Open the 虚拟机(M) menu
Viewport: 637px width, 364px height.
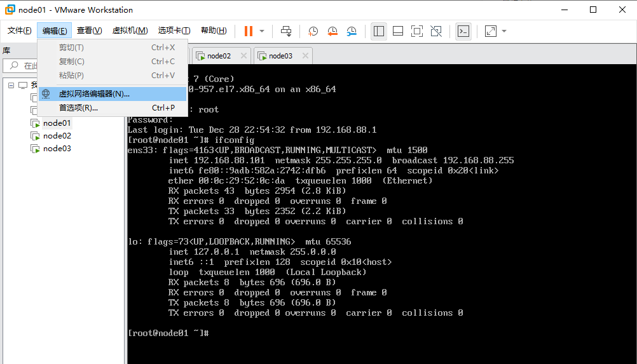130,30
